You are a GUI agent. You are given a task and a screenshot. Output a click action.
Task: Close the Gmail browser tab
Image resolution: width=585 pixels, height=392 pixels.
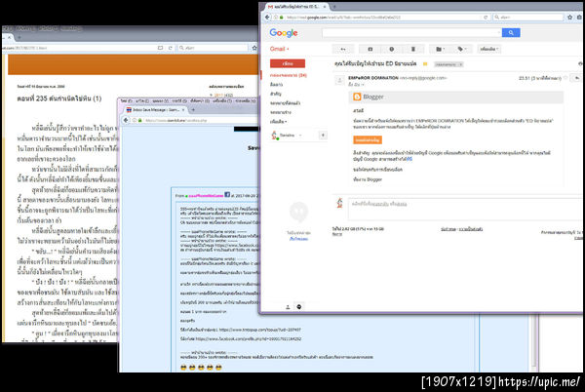tap(325, 7)
